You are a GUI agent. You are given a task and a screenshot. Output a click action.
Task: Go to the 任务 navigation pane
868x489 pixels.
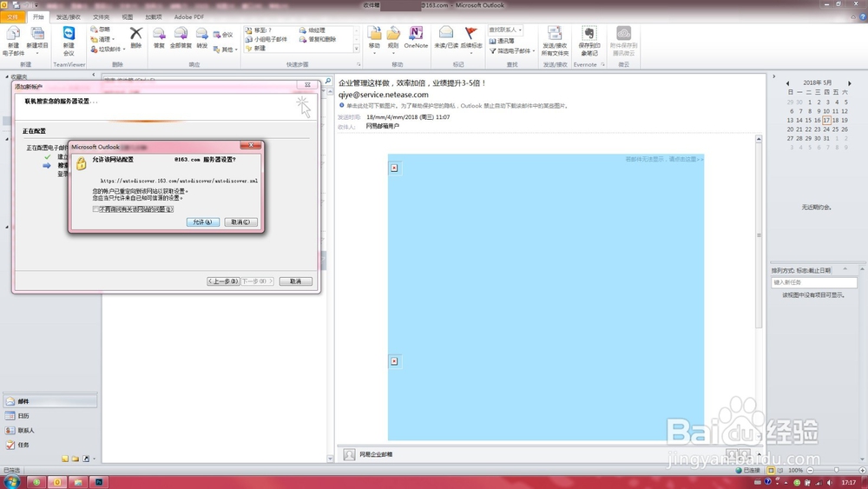point(49,445)
